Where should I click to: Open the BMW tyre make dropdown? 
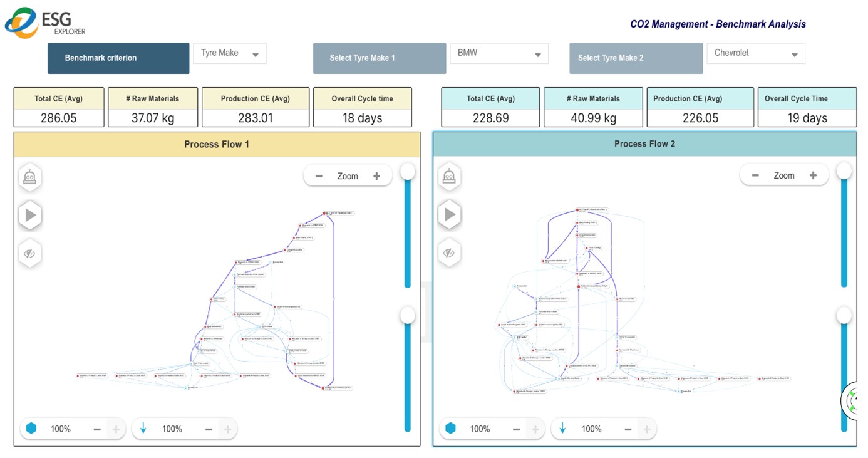(x=499, y=53)
